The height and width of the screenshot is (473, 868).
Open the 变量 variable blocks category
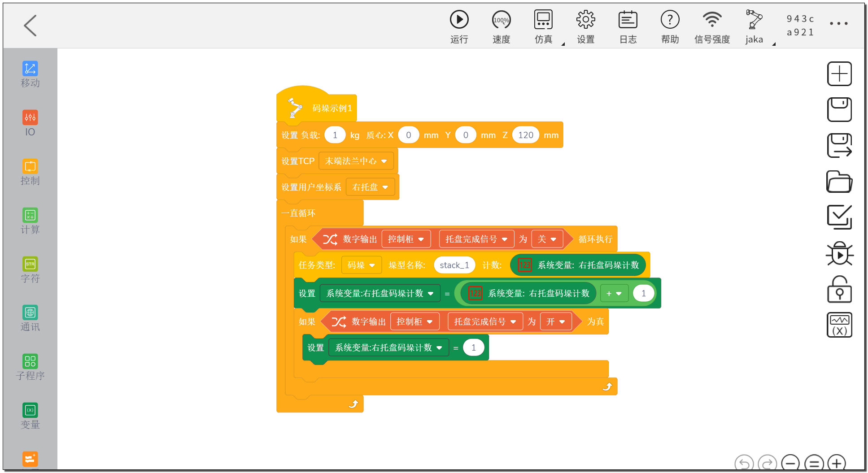(x=30, y=416)
